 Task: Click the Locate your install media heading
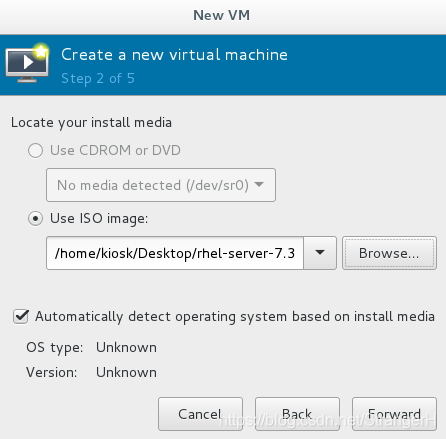(x=91, y=123)
